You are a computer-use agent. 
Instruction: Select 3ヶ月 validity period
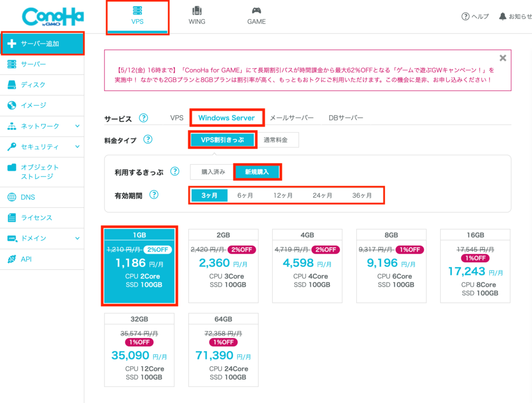pyautogui.click(x=209, y=195)
